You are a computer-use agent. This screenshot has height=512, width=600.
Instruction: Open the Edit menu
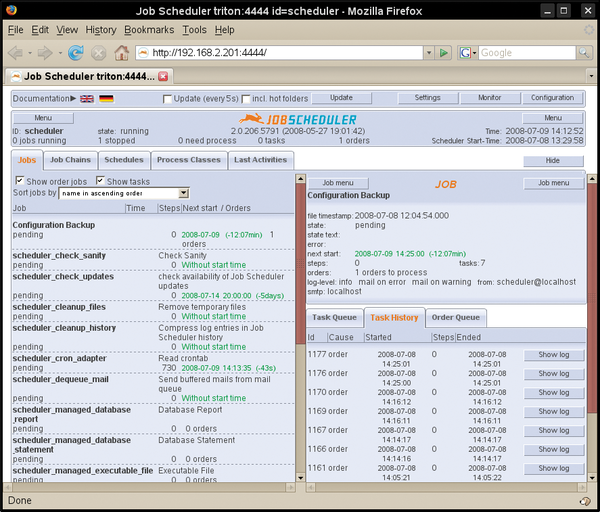40,30
